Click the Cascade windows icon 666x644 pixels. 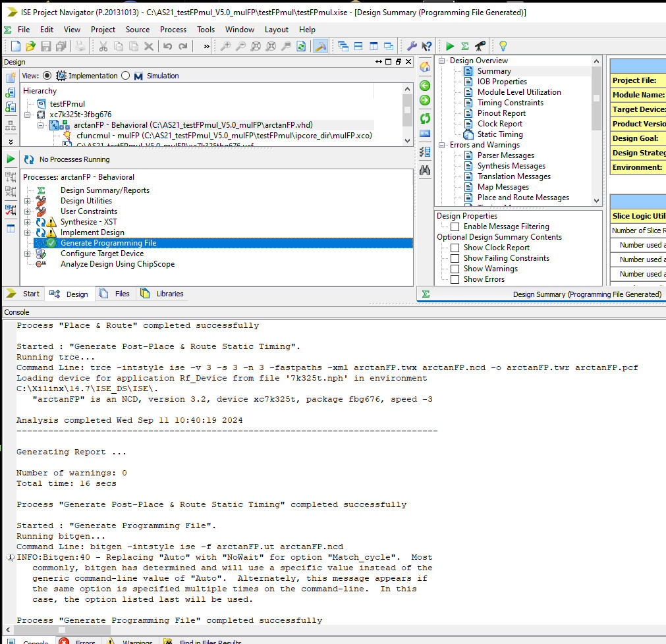[343, 46]
